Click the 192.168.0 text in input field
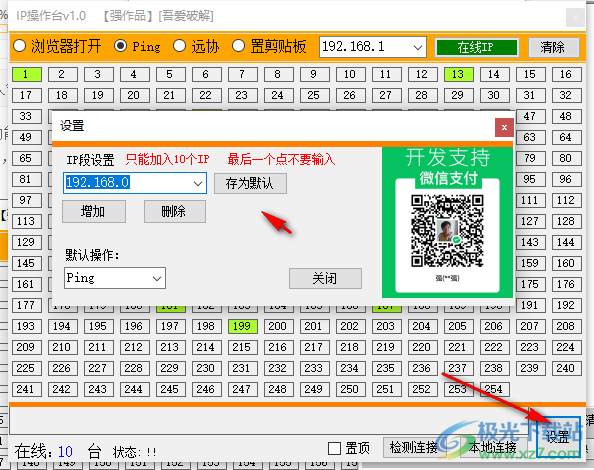The width and height of the screenshot is (594, 470). click(x=98, y=183)
